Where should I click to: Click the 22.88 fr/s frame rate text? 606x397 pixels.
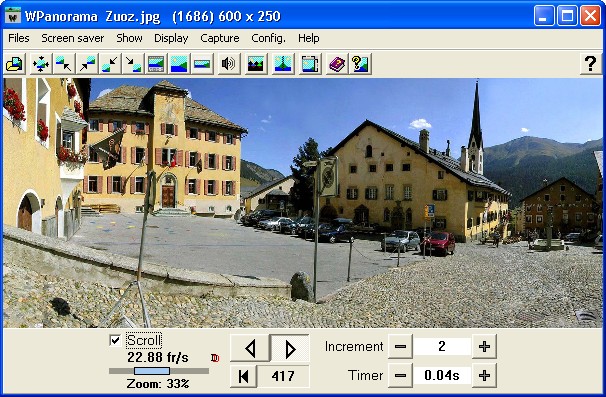pyautogui.click(x=158, y=357)
